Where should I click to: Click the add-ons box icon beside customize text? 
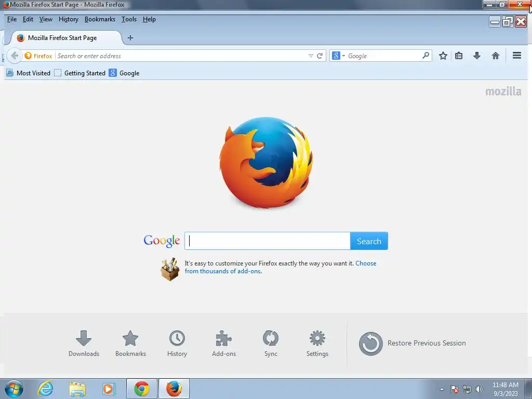coord(170,269)
